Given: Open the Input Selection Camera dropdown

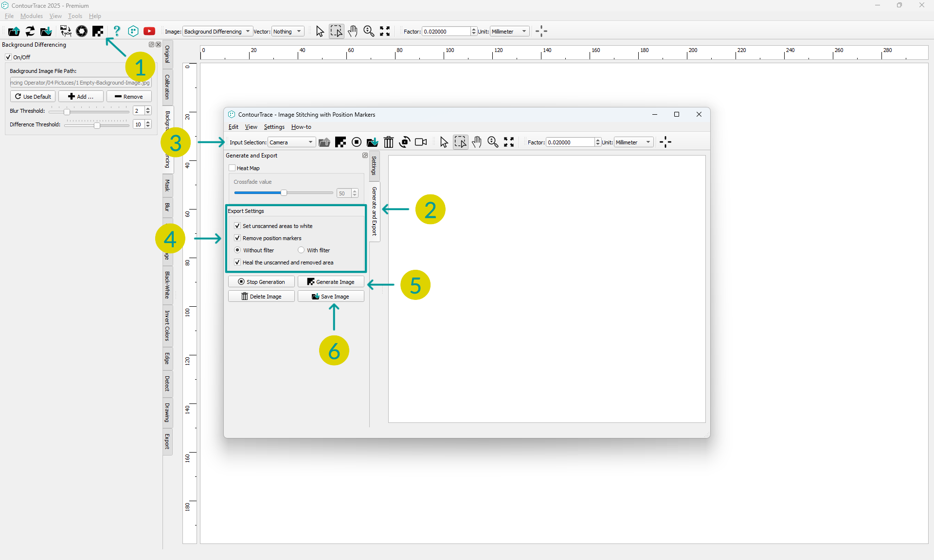Looking at the screenshot, I should coord(291,142).
